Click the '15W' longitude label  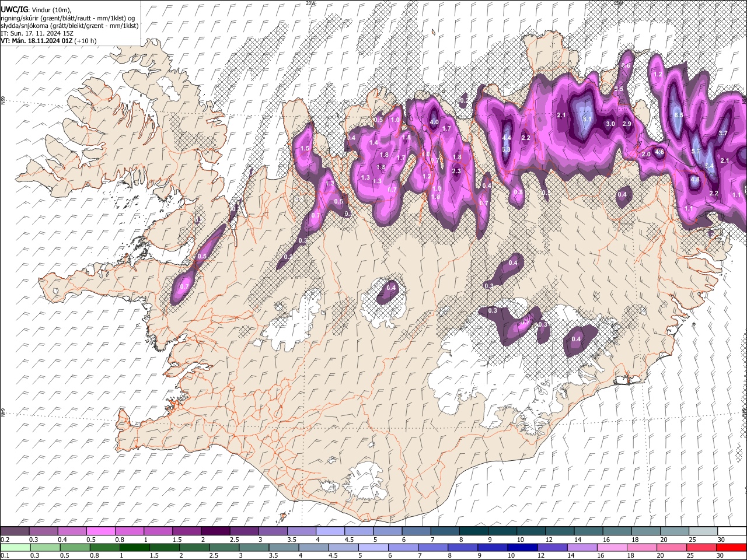pos(619,3)
